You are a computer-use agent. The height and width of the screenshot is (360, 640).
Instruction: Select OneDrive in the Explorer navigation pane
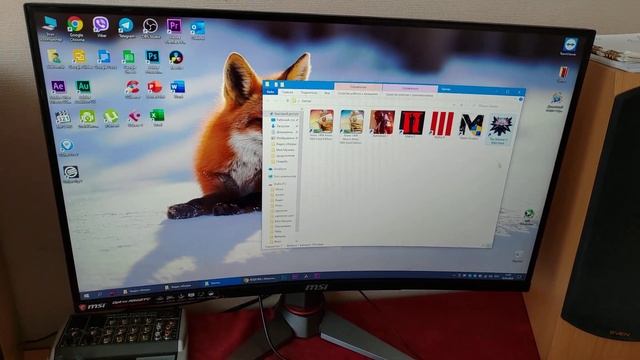[278, 169]
